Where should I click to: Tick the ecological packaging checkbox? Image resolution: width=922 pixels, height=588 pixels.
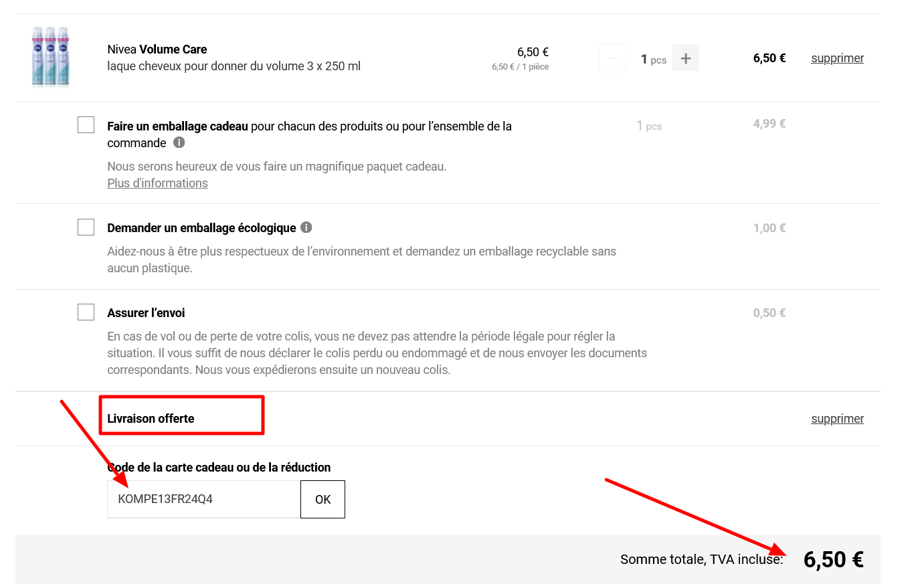86,227
